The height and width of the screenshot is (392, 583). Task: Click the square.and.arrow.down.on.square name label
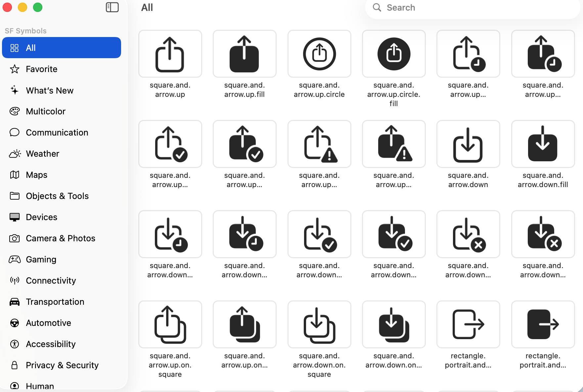coord(319,365)
